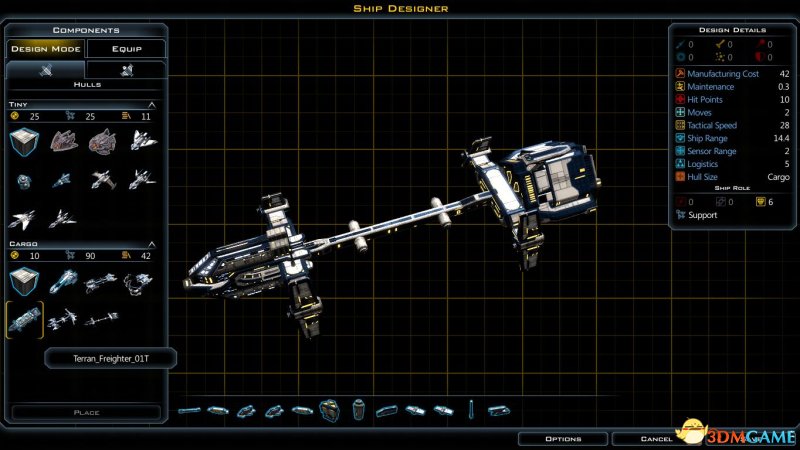This screenshot has width=800, height=450.
Task: Open the Options button
Action: [563, 439]
